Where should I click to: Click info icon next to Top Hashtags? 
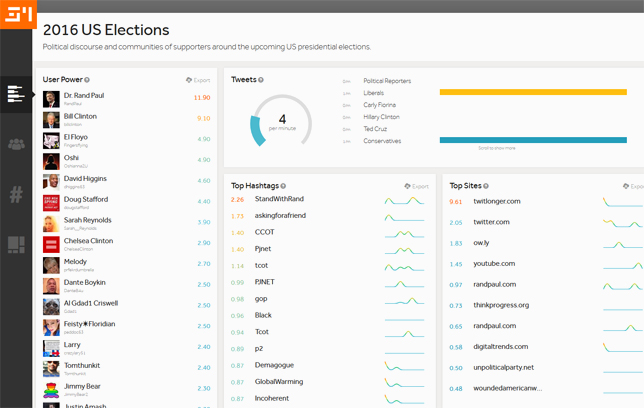coord(283,186)
